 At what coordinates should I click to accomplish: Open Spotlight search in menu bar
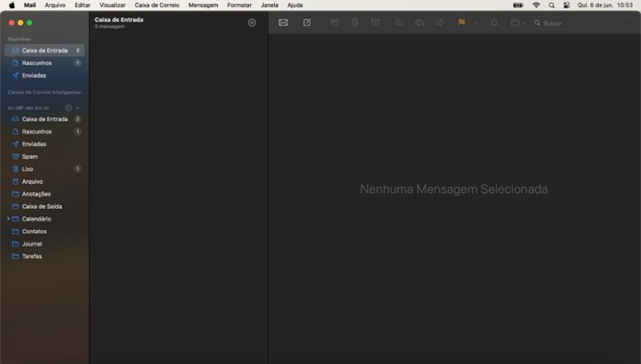tap(552, 6)
